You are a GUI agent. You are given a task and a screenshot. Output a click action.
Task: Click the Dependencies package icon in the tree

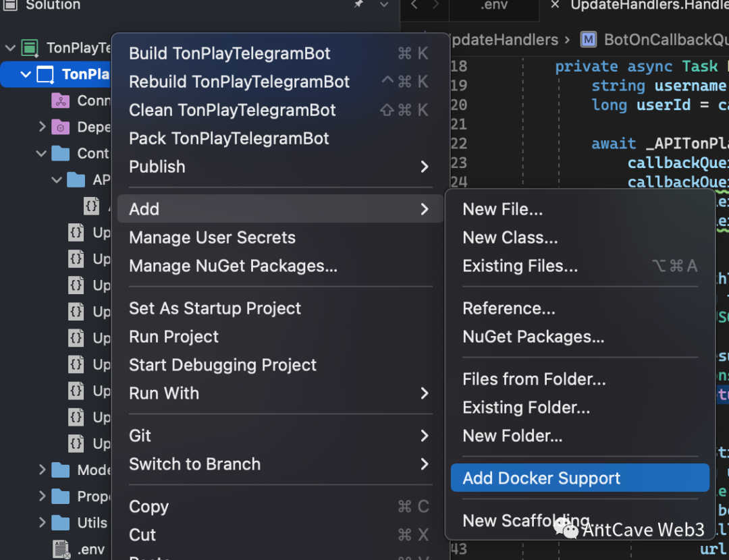coord(61,127)
